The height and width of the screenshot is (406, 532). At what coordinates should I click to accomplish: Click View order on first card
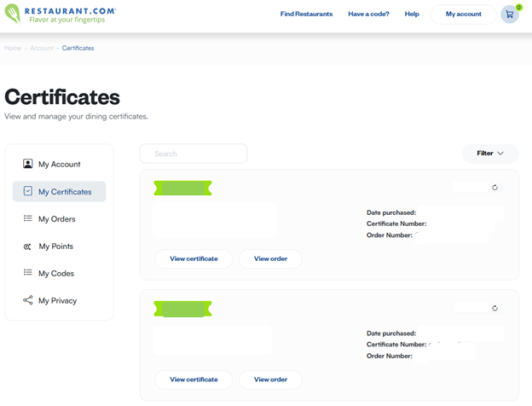[x=270, y=258]
